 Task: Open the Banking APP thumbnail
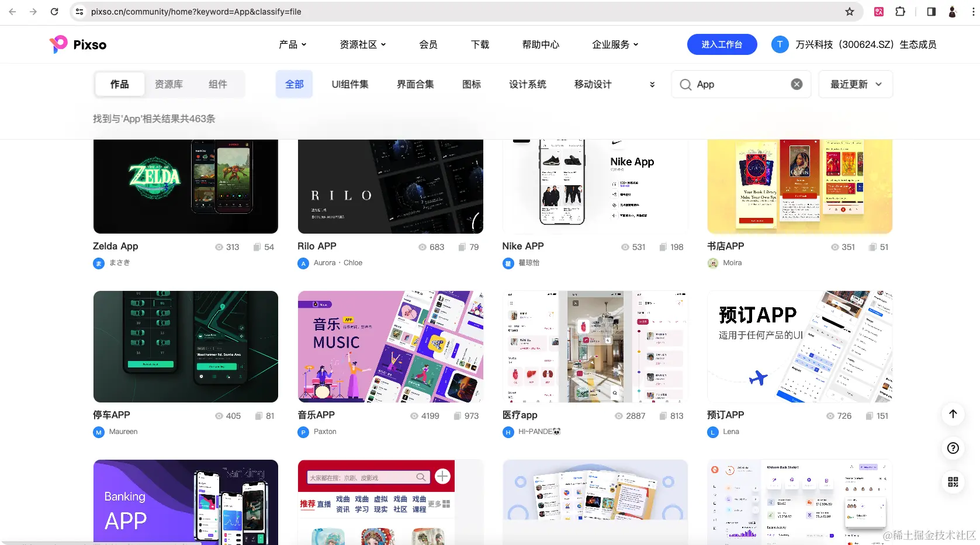point(186,502)
